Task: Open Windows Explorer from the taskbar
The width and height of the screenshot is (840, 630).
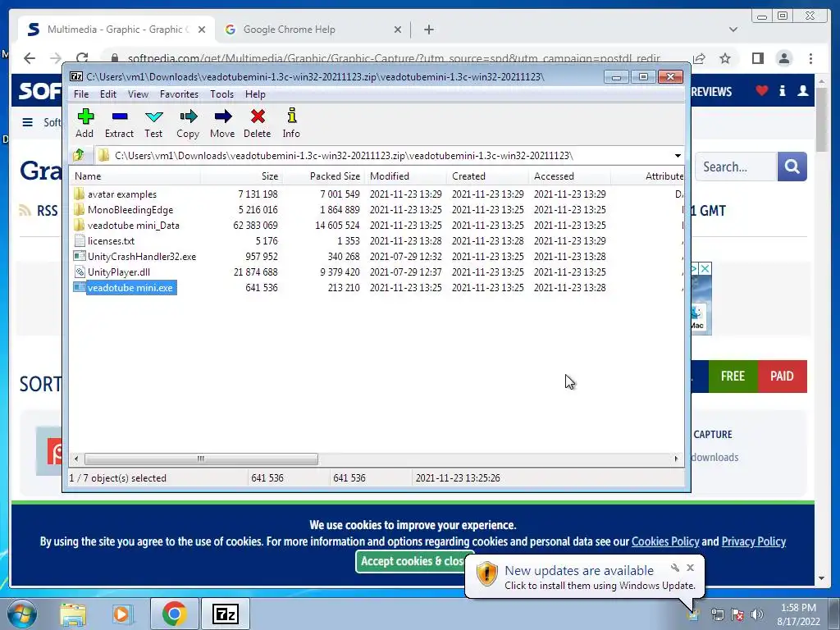Action: 73,614
